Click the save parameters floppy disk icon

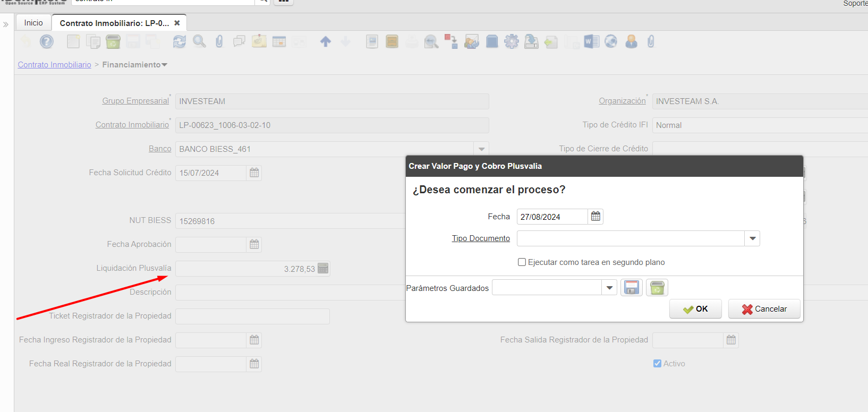click(x=632, y=288)
